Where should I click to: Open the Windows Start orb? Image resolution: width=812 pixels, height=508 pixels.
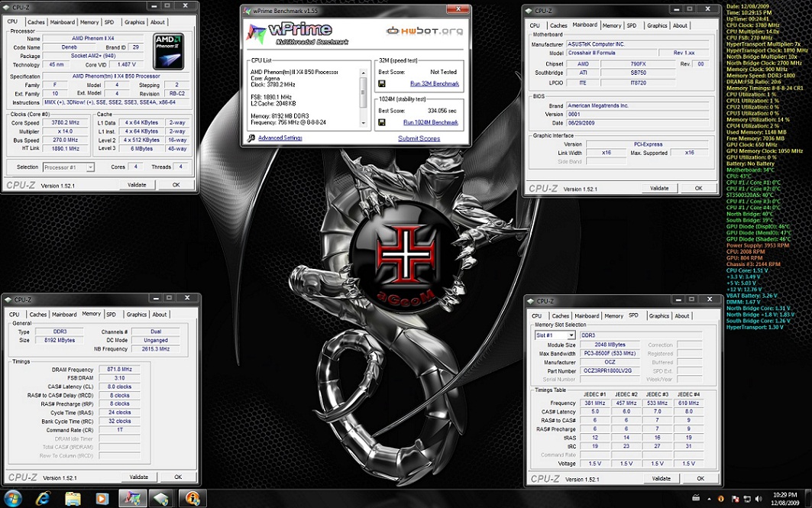13,498
